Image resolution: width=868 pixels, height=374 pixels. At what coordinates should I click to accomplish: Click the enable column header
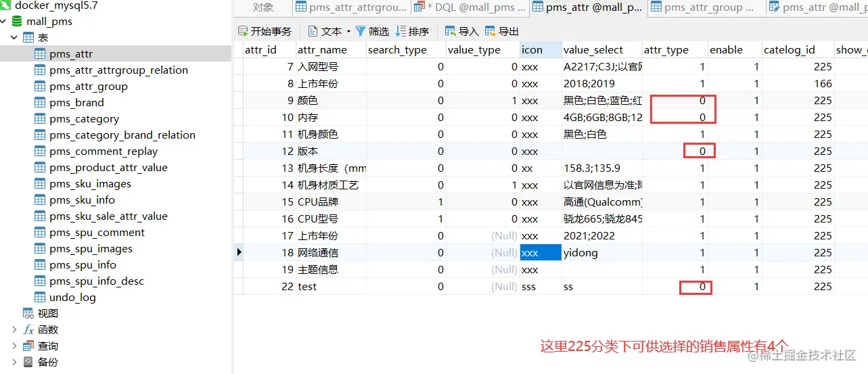tap(735, 49)
